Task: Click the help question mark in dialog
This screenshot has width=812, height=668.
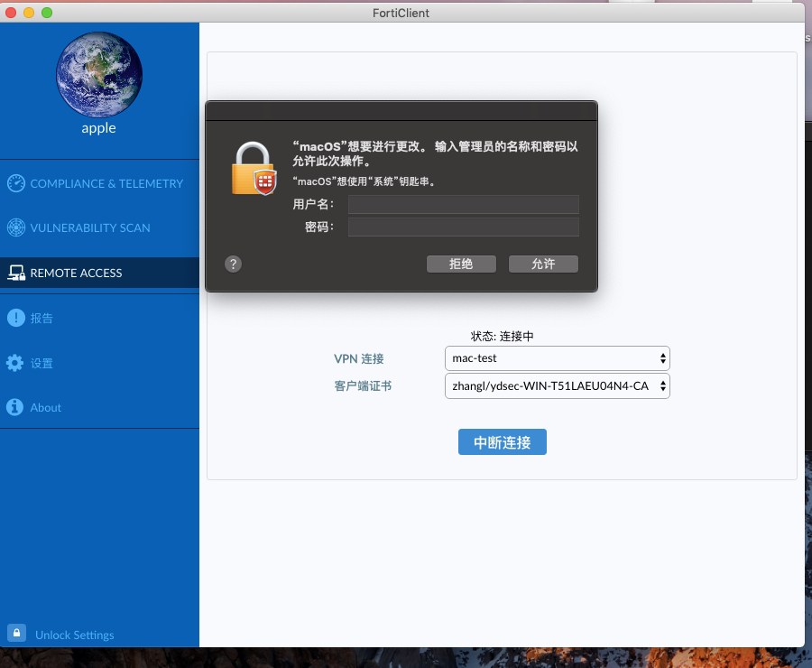Action: click(233, 264)
